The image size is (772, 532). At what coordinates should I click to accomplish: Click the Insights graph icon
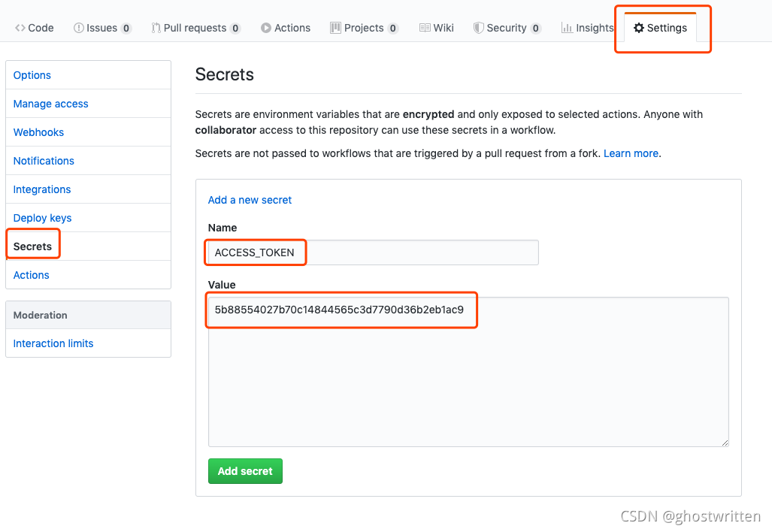click(567, 28)
